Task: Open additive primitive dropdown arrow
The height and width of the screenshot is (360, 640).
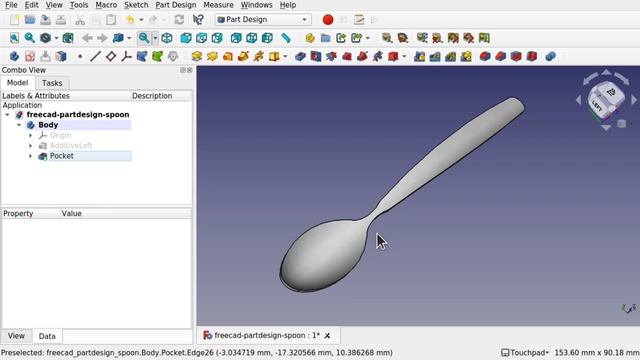Action: tap(285, 56)
